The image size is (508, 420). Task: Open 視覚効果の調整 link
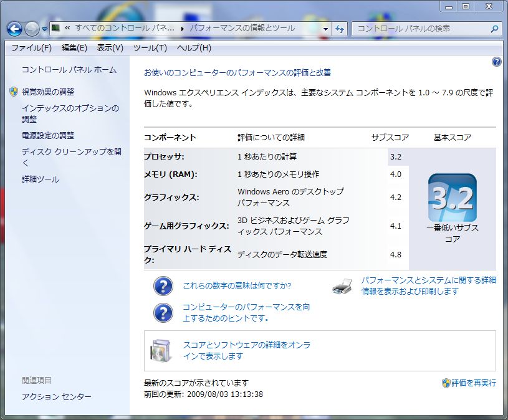point(48,92)
